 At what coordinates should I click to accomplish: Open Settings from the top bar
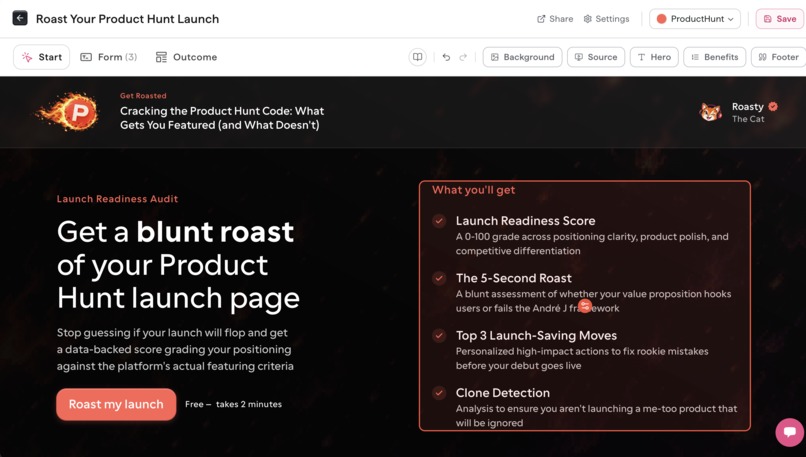(606, 19)
